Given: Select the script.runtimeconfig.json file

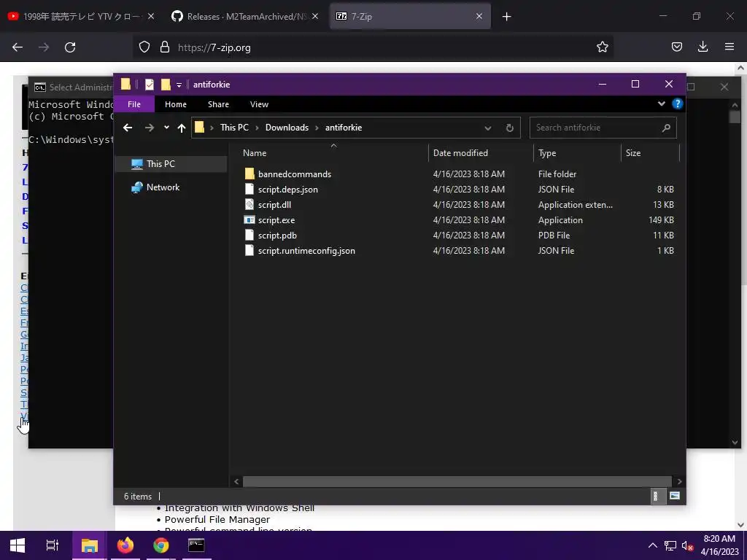Looking at the screenshot, I should pos(306,251).
